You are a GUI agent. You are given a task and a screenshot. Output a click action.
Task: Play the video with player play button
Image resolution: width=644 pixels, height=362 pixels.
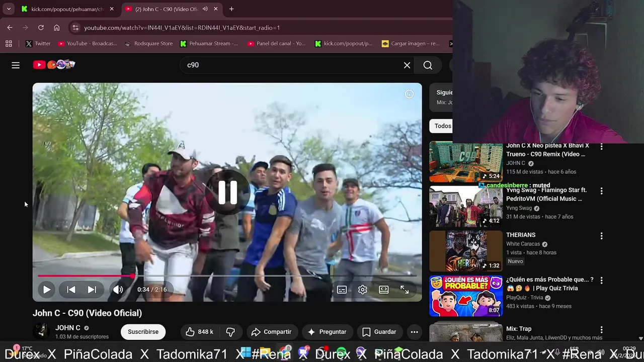(46, 290)
